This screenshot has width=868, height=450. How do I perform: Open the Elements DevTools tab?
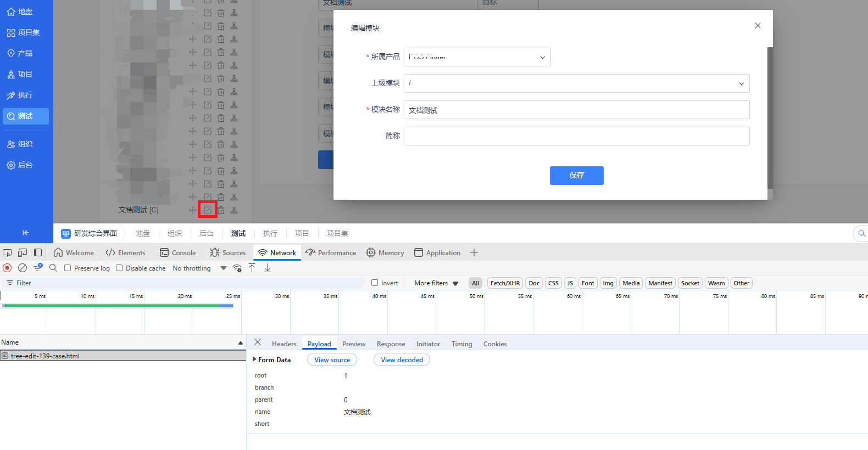coord(125,252)
